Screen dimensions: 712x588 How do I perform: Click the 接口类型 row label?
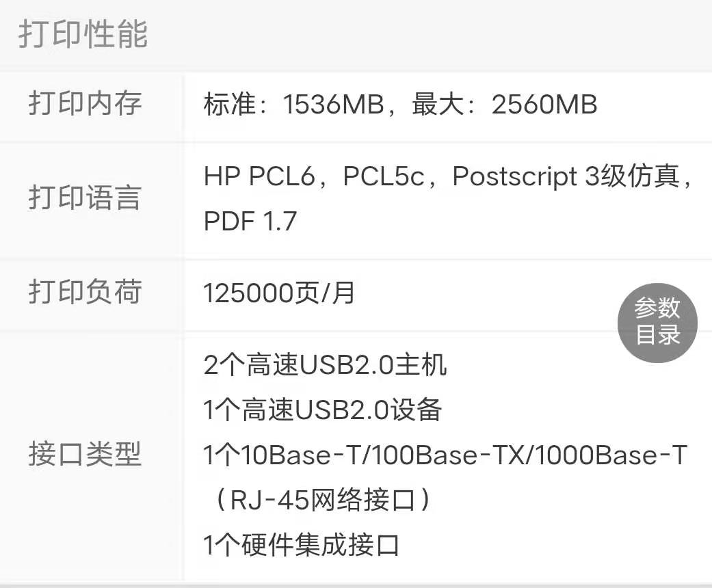[x=85, y=455]
